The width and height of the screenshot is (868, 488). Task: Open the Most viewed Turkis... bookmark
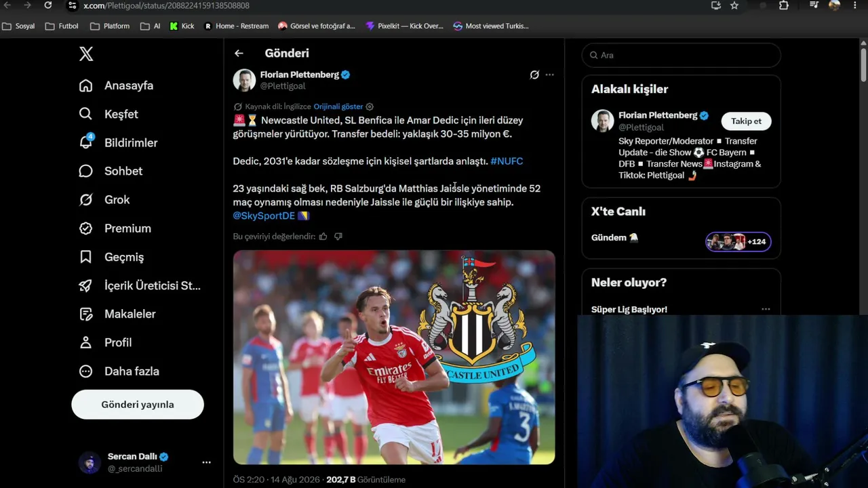coord(491,26)
